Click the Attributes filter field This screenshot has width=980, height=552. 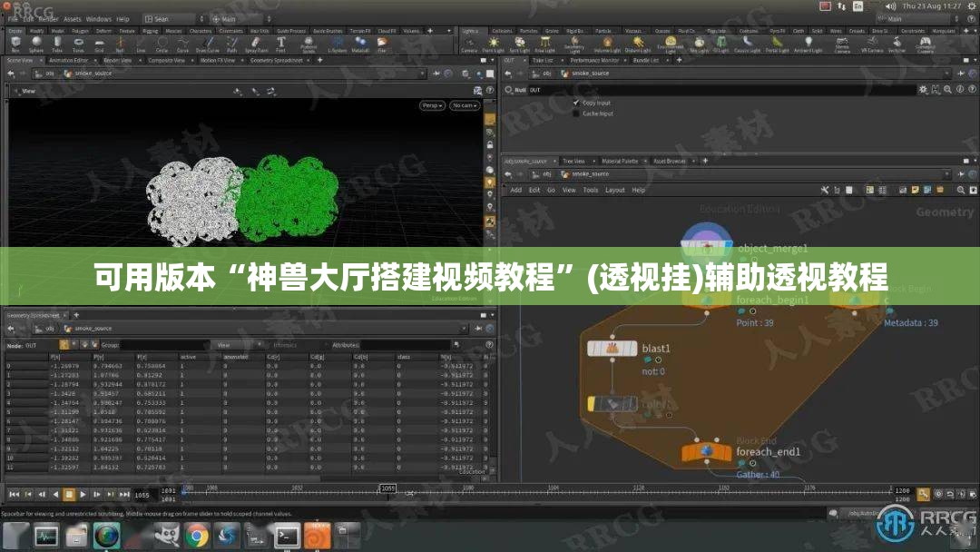pyautogui.click(x=406, y=345)
